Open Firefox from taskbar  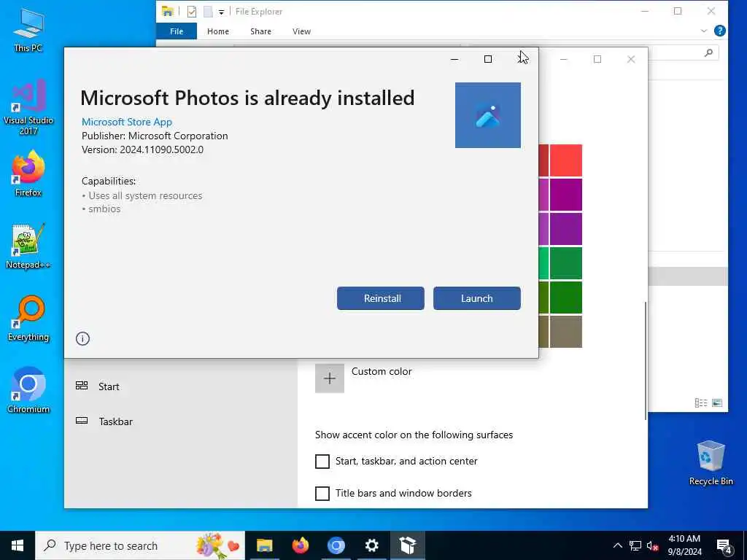(300, 545)
